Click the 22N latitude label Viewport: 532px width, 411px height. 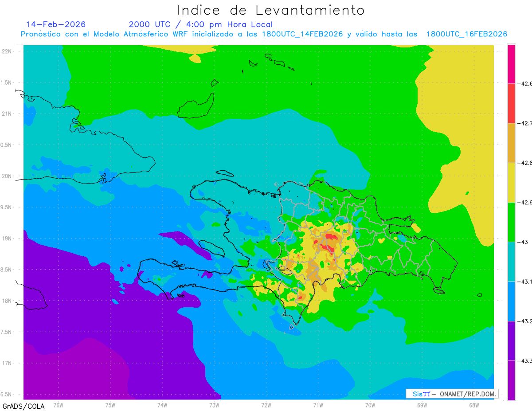pos(7,51)
